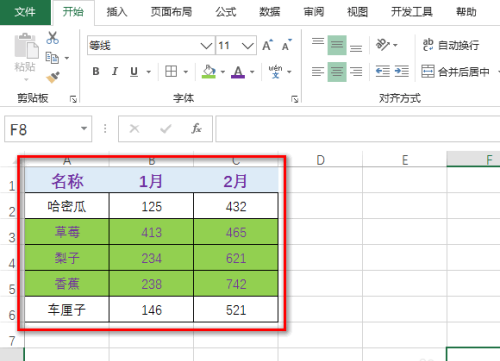The width and height of the screenshot is (500, 361).
Task: Click the Copy icon in clipboard group
Action: [x=52, y=58]
